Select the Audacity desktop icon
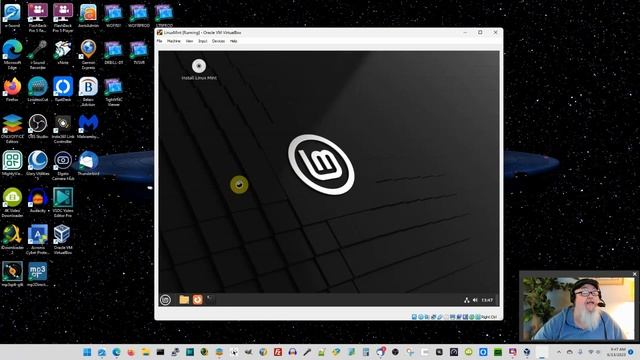 pos(38,200)
